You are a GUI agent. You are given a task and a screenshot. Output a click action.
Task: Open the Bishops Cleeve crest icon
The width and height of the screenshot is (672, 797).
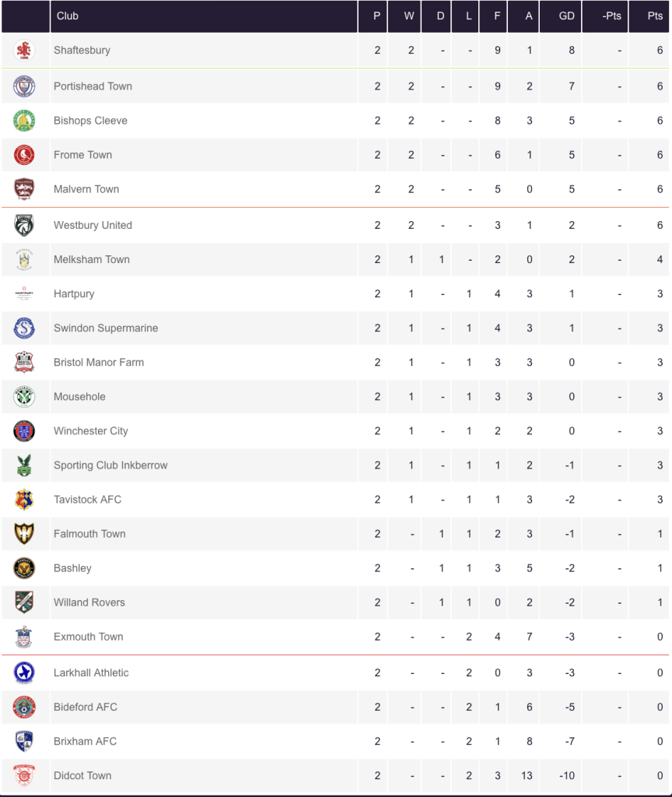(x=24, y=121)
